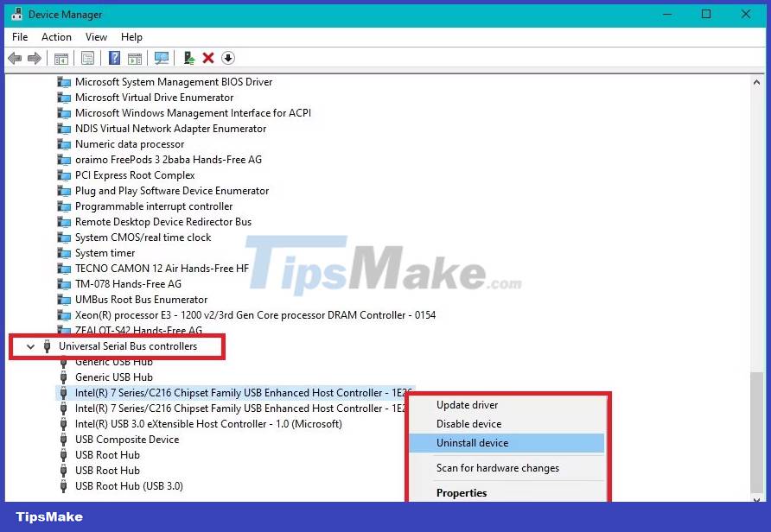The width and height of the screenshot is (771, 532).
Task: Open the Action menu
Action: [56, 37]
